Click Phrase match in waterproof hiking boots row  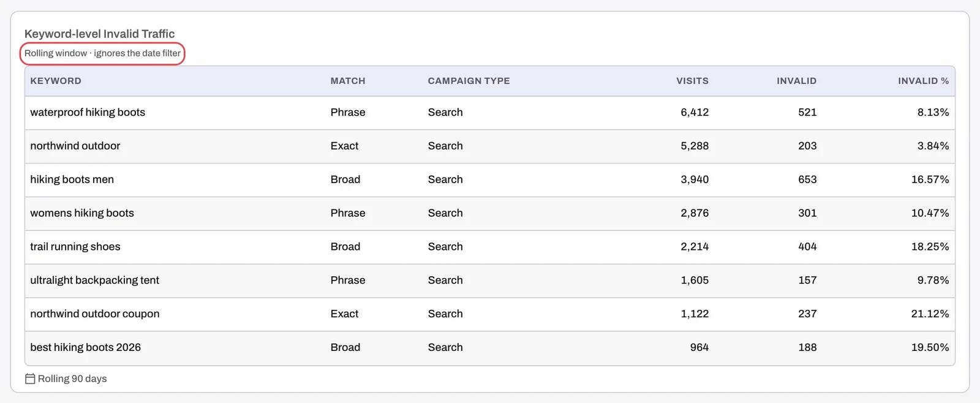pos(348,112)
